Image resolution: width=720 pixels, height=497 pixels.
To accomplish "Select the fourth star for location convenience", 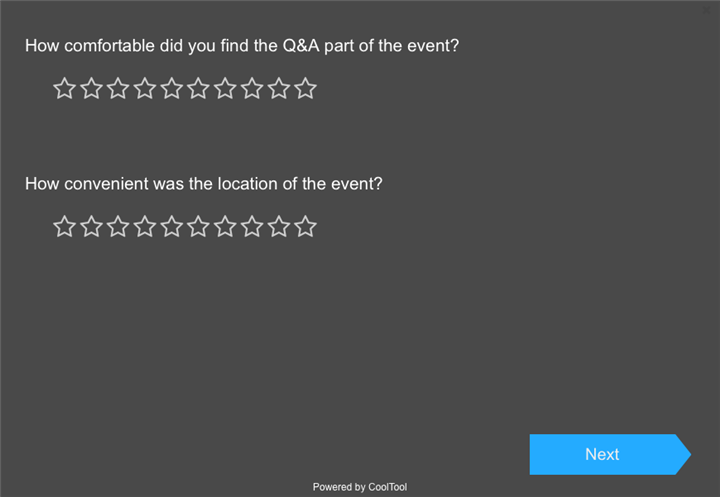I will click(x=145, y=227).
